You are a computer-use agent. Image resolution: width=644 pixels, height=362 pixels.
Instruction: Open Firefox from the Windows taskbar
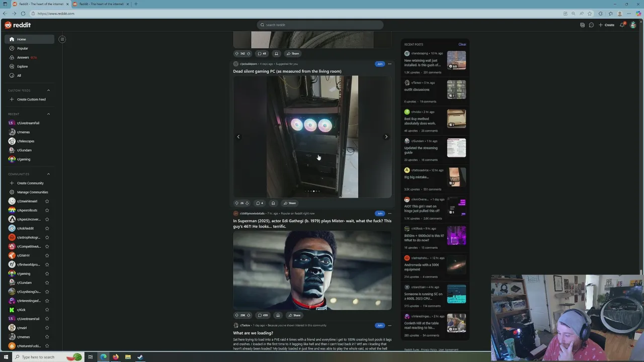tap(116, 357)
